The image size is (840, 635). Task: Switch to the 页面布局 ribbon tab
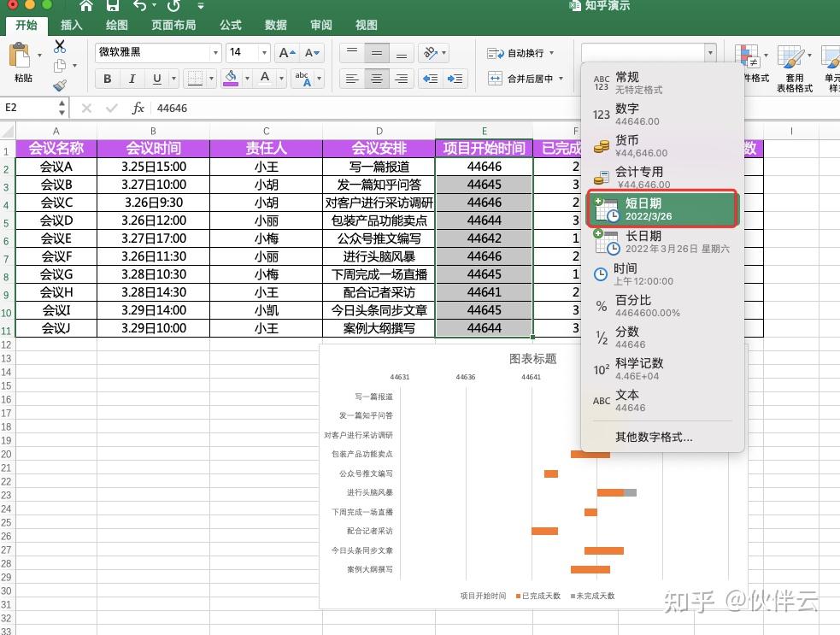(173, 25)
